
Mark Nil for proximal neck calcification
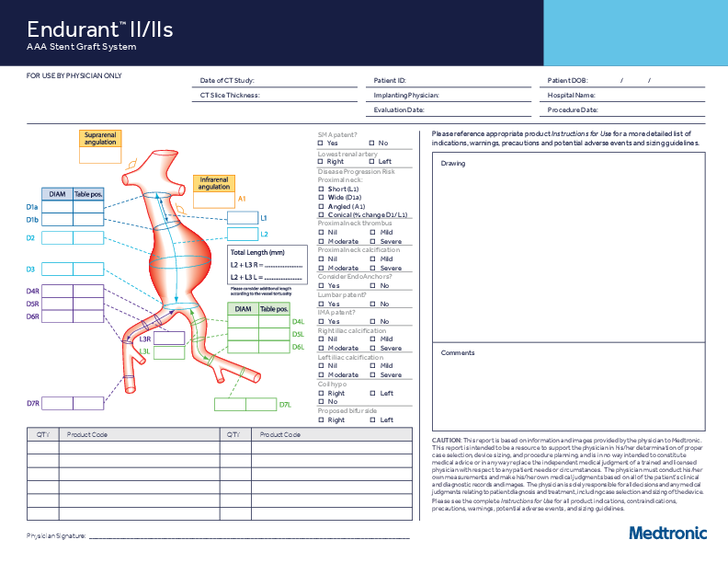point(321,259)
